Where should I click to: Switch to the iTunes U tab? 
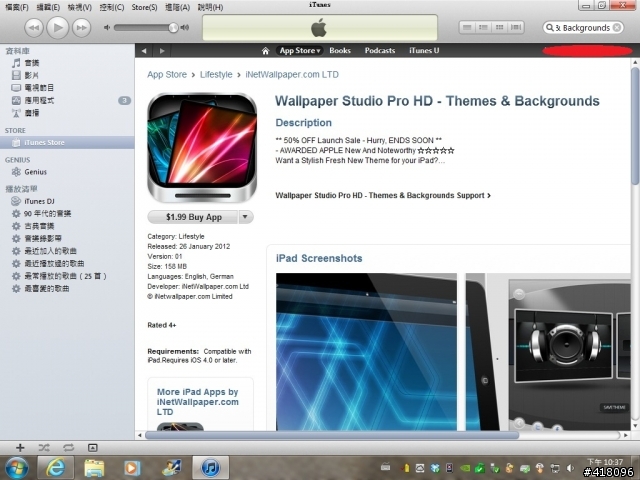[424, 51]
